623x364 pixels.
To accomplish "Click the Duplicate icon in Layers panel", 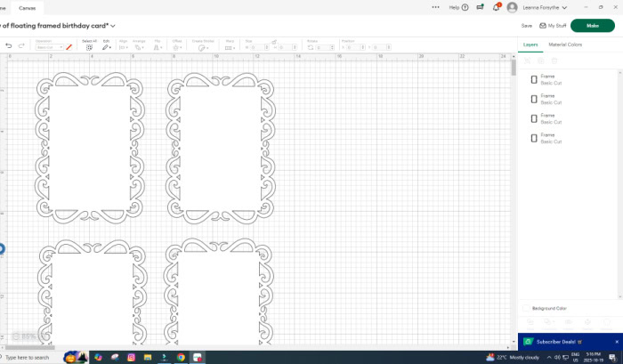I will (541, 61).
